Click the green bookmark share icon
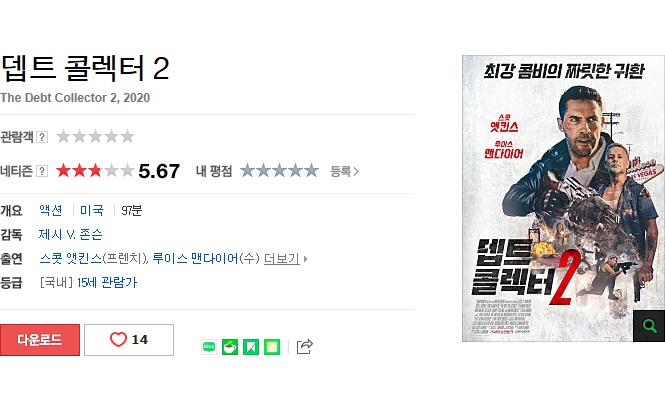The height and width of the screenshot is (419, 665). [251, 347]
